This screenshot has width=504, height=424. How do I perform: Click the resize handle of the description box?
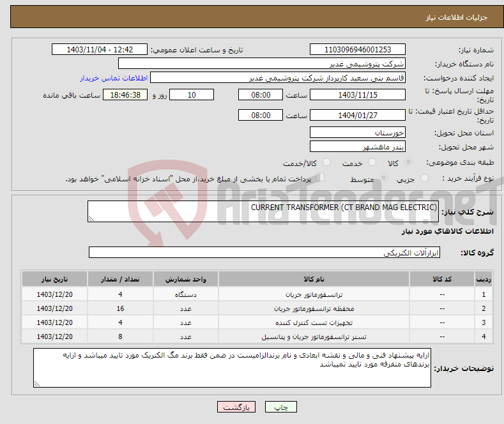click(91, 219)
